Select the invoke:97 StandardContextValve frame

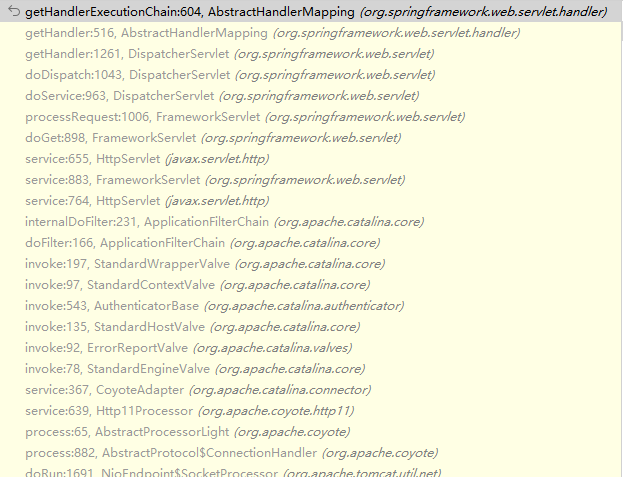tap(200, 285)
